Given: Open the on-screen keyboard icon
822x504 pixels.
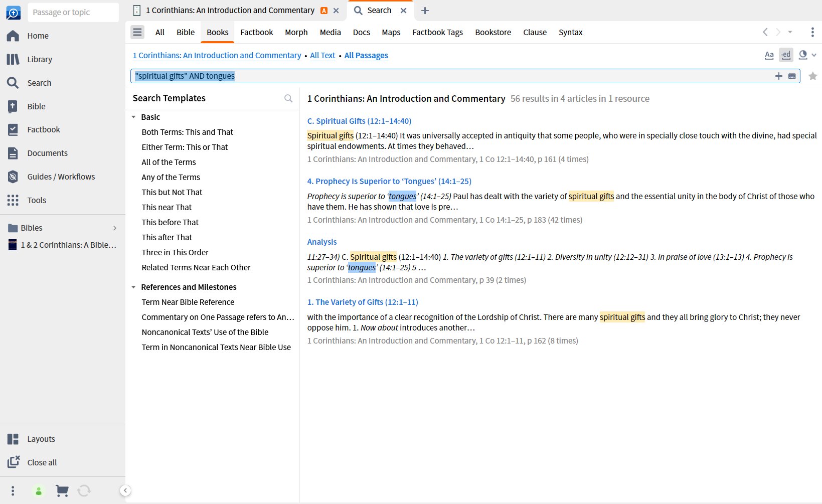Looking at the screenshot, I should [x=792, y=76].
